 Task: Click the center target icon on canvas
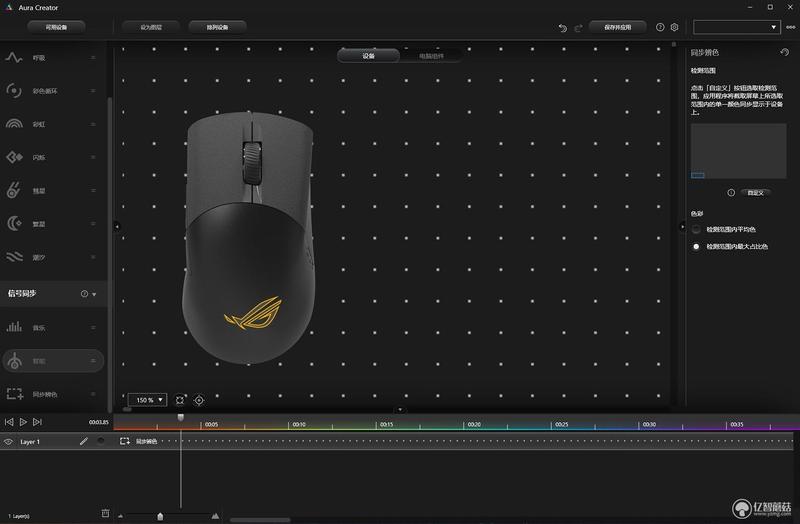tap(199, 400)
